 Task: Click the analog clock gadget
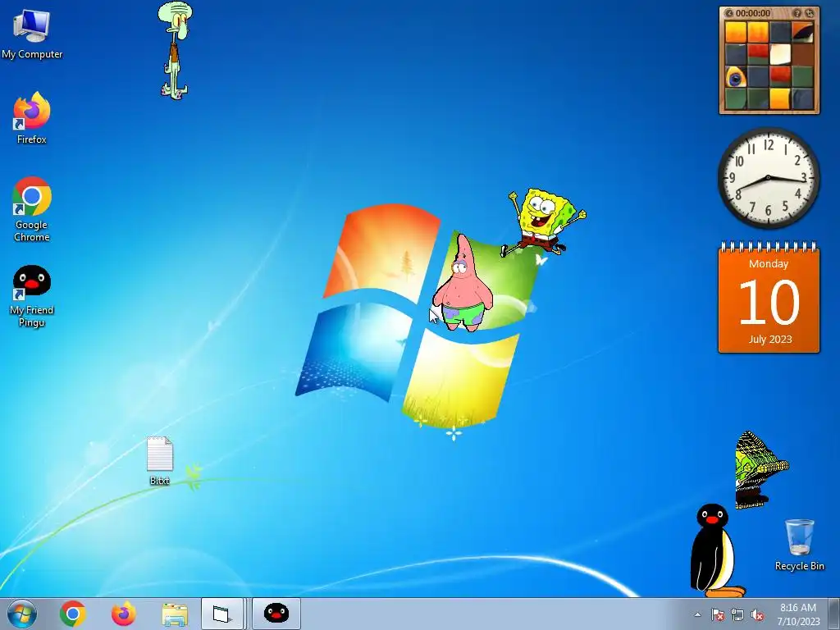click(769, 178)
